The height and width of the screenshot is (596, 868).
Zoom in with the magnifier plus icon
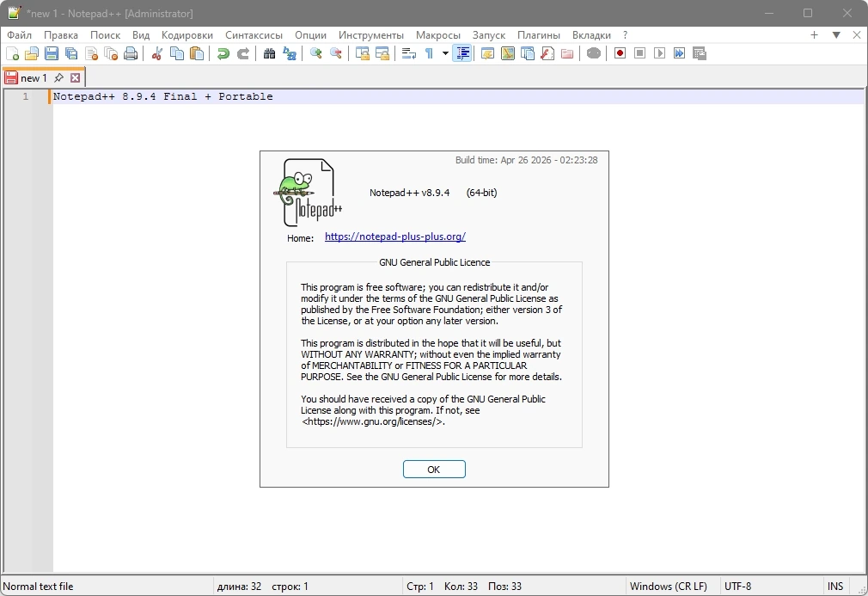(x=316, y=53)
